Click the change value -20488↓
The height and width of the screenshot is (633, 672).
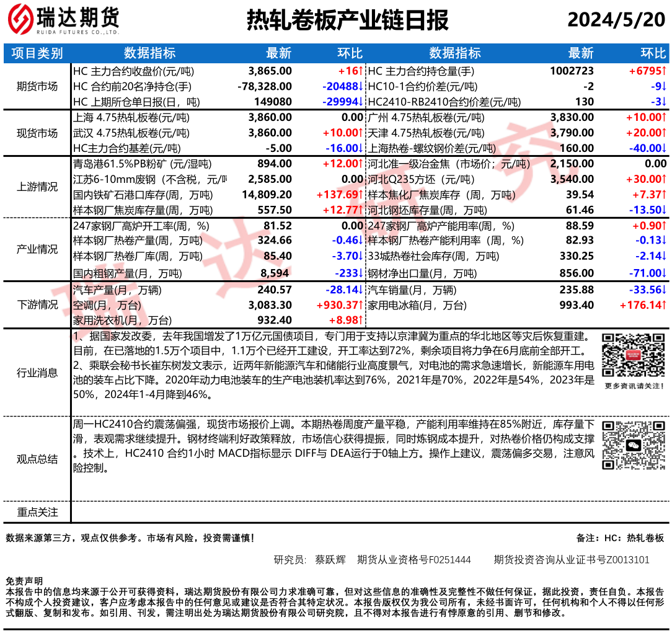pyautogui.click(x=343, y=86)
